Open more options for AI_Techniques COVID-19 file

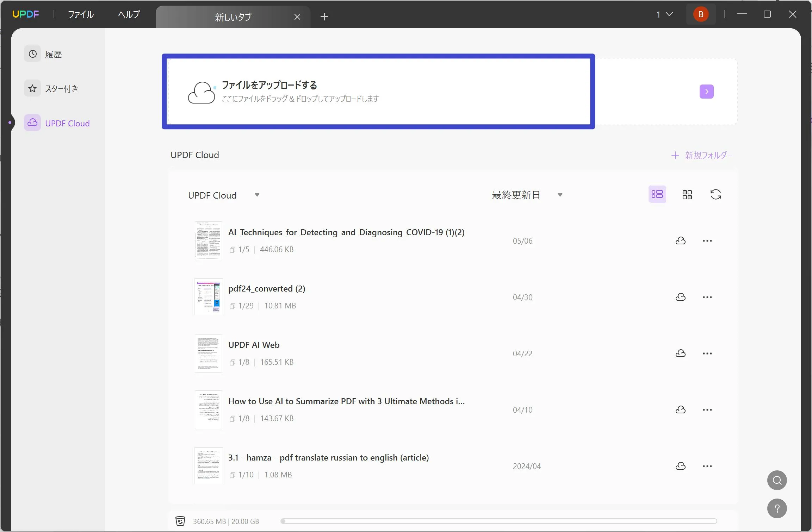(x=707, y=241)
